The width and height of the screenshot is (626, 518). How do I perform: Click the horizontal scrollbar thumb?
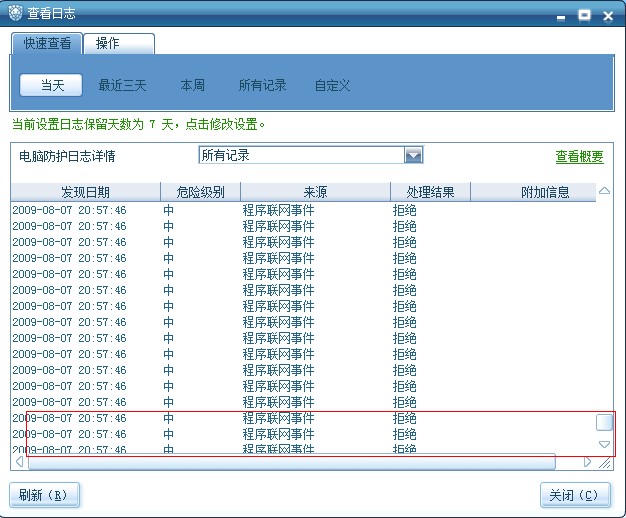[x=291, y=462]
